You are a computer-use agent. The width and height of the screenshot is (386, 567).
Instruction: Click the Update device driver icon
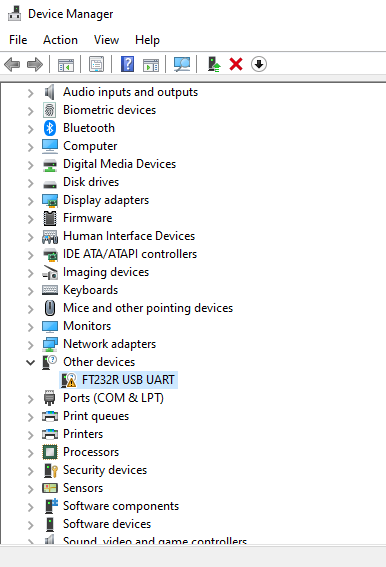point(214,64)
